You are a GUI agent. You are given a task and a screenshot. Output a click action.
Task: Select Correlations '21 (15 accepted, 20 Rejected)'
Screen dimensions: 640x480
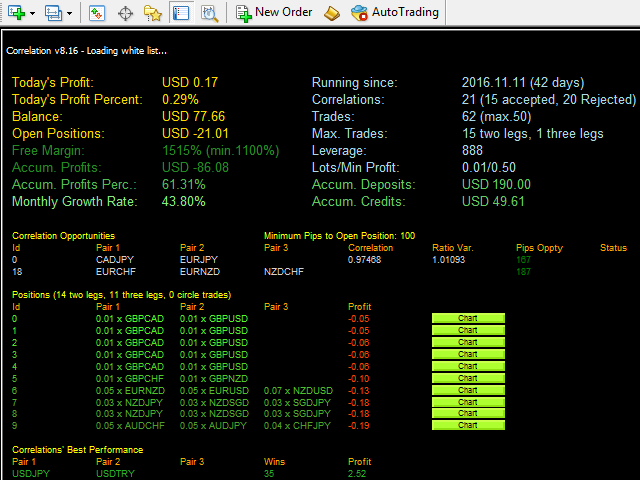(x=549, y=100)
